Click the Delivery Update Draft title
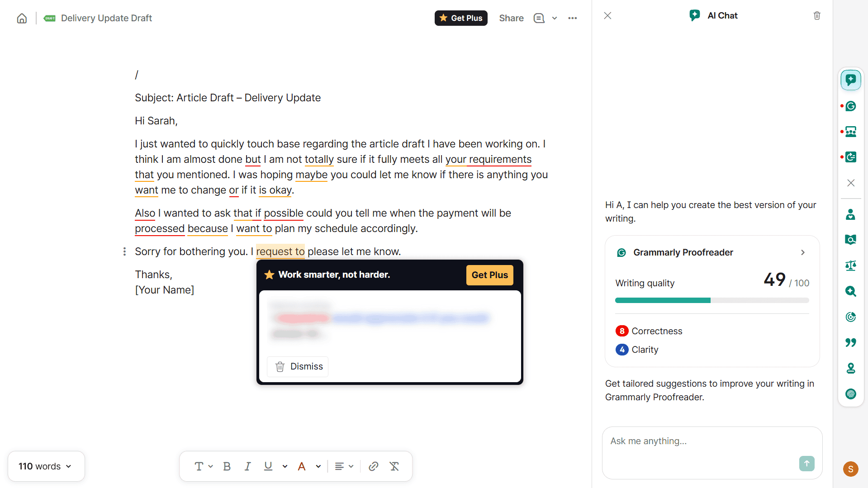868x488 pixels. (106, 18)
